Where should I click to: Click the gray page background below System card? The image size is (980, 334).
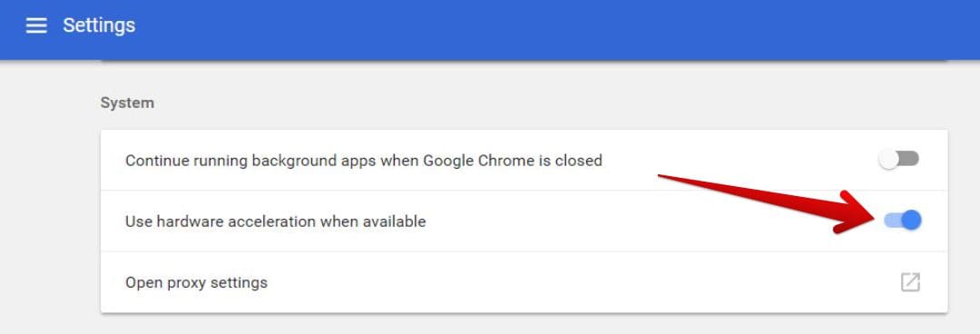(x=524, y=324)
